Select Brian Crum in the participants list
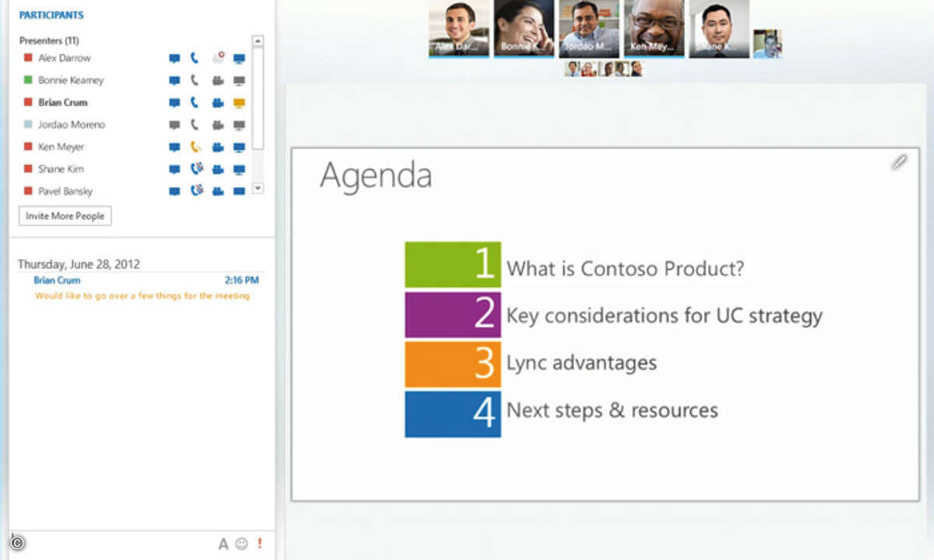This screenshot has height=560, width=934. pyautogui.click(x=62, y=103)
